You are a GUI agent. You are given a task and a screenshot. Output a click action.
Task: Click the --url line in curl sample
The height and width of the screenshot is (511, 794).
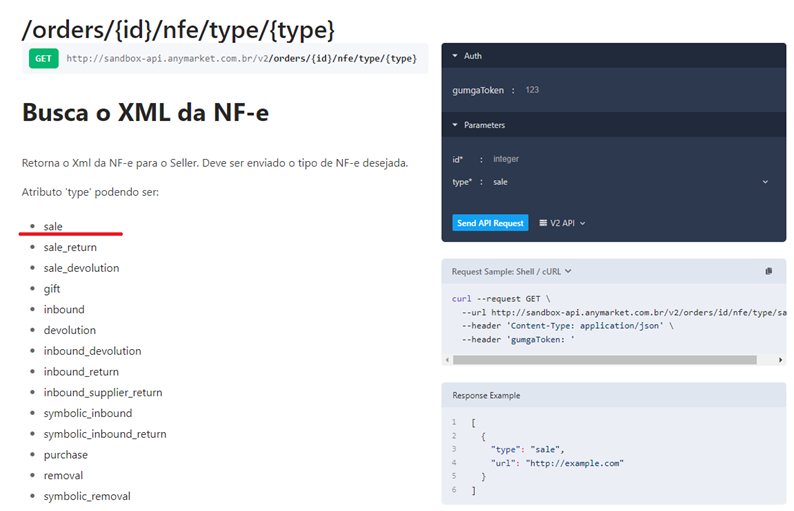point(624,312)
